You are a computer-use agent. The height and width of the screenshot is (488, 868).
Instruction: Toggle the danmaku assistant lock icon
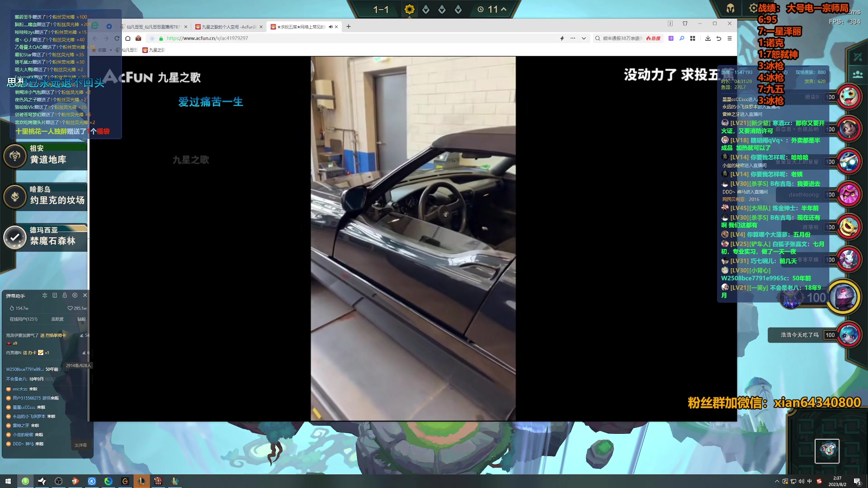[65, 296]
